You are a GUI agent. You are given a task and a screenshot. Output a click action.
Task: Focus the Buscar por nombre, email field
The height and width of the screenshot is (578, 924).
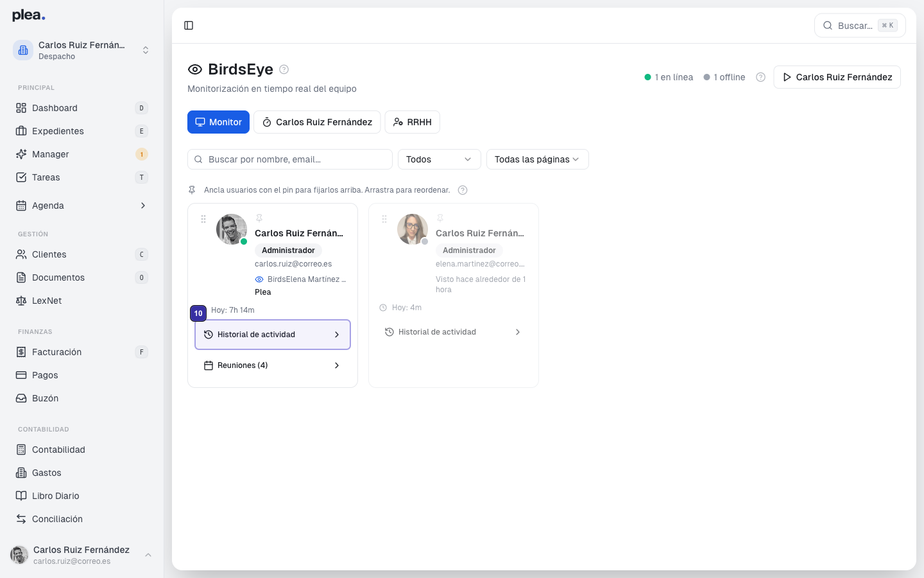290,159
